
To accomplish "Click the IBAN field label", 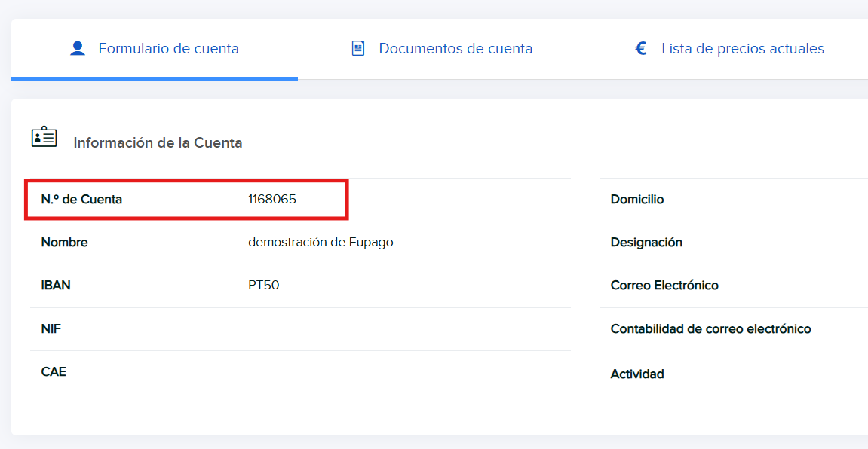I will click(56, 286).
